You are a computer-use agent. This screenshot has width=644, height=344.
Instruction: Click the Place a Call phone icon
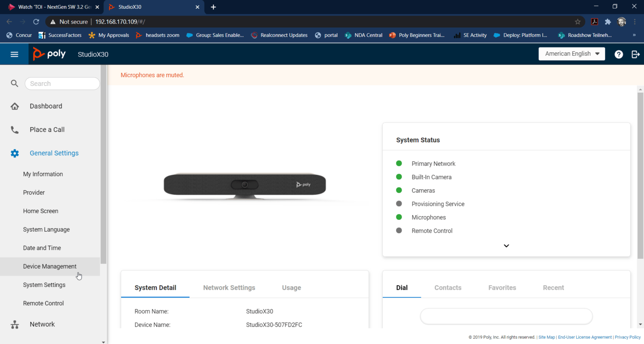15,130
